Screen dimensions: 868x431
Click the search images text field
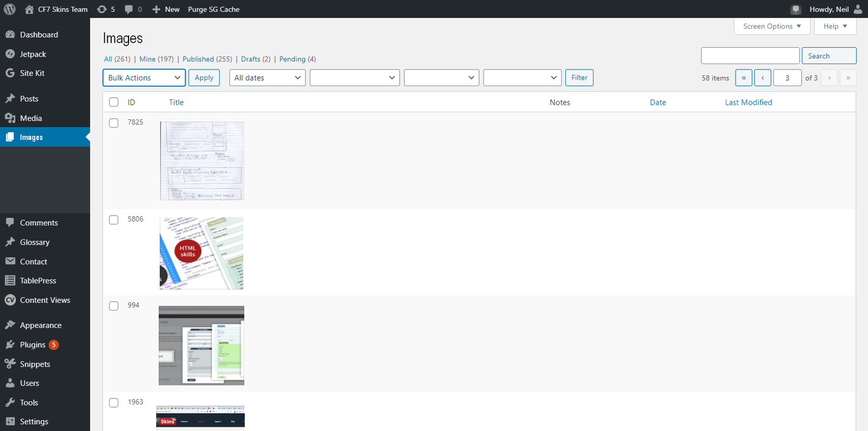click(x=750, y=56)
